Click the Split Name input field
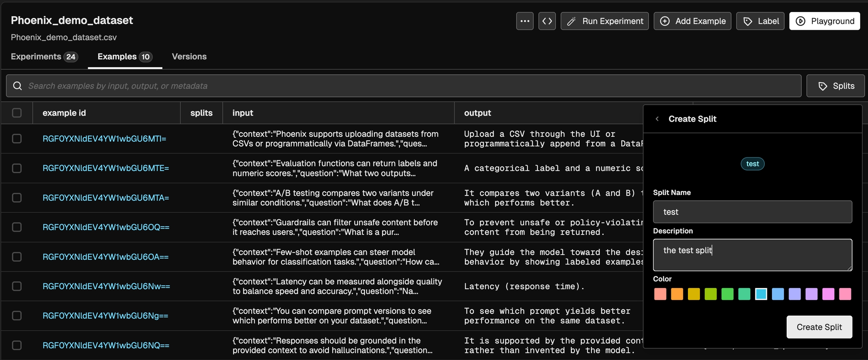The image size is (868, 360). [752, 212]
